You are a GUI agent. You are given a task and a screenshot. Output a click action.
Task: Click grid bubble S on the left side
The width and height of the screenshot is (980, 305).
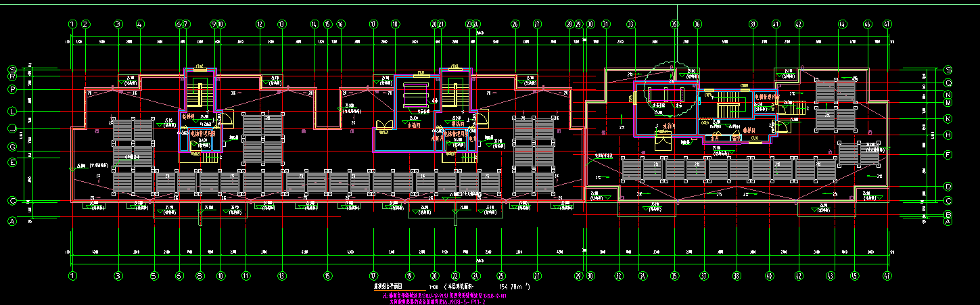coord(12,69)
